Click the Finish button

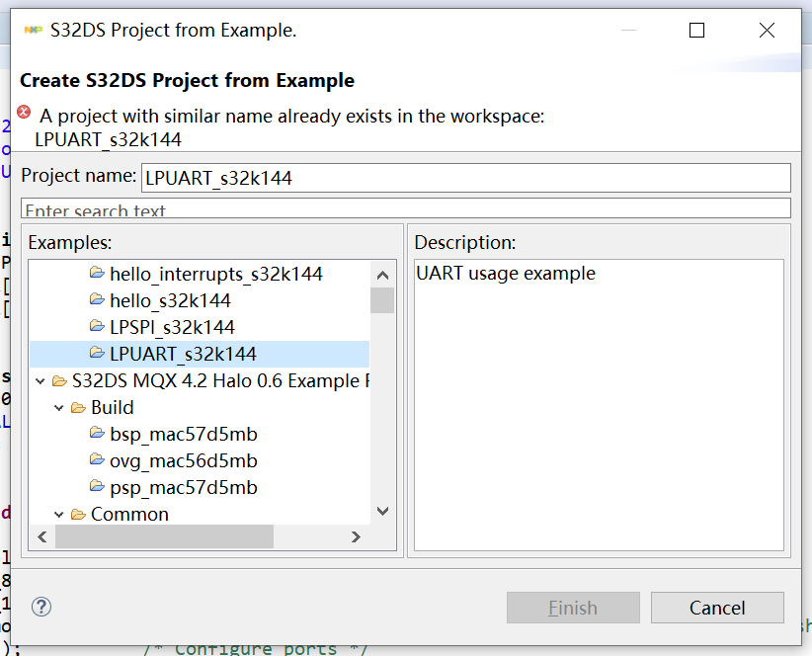click(573, 608)
